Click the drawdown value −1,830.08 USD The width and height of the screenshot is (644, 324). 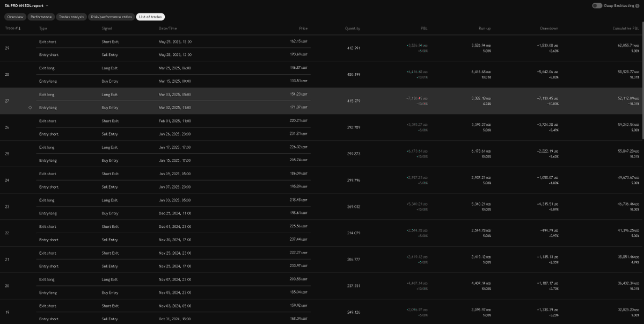[x=548, y=45]
